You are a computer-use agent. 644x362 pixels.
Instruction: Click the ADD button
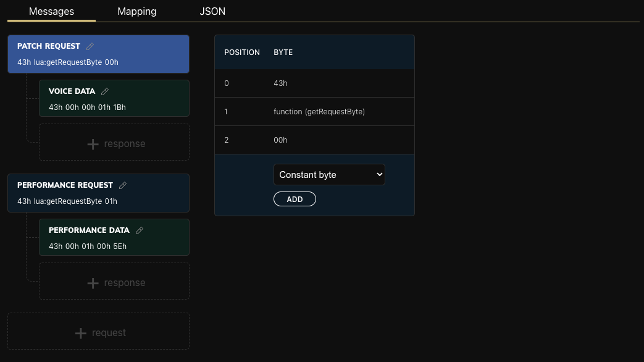click(295, 198)
